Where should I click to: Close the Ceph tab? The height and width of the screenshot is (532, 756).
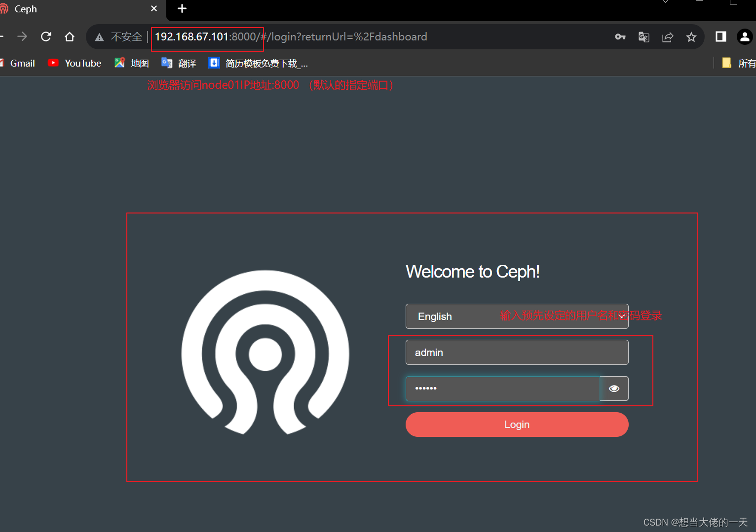pyautogui.click(x=154, y=8)
